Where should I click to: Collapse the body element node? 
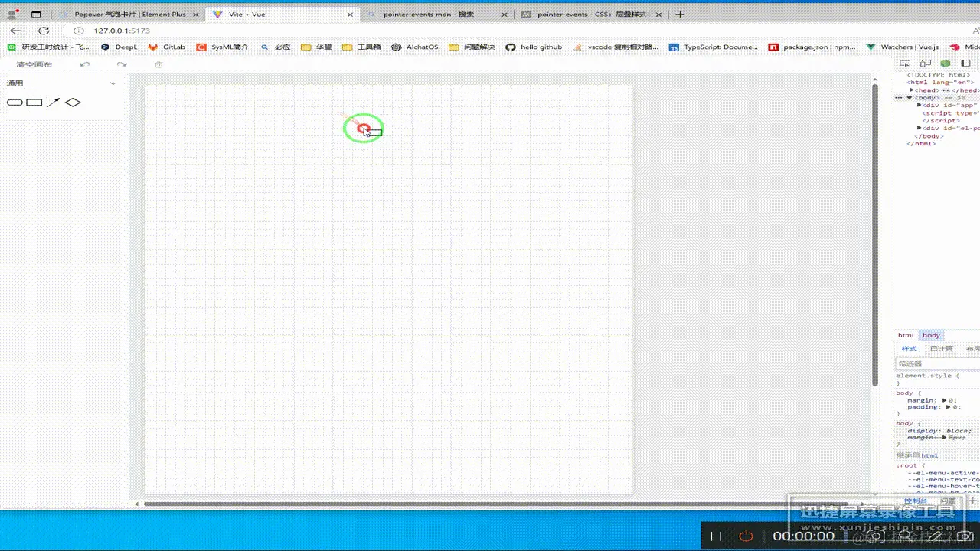pyautogui.click(x=910, y=98)
